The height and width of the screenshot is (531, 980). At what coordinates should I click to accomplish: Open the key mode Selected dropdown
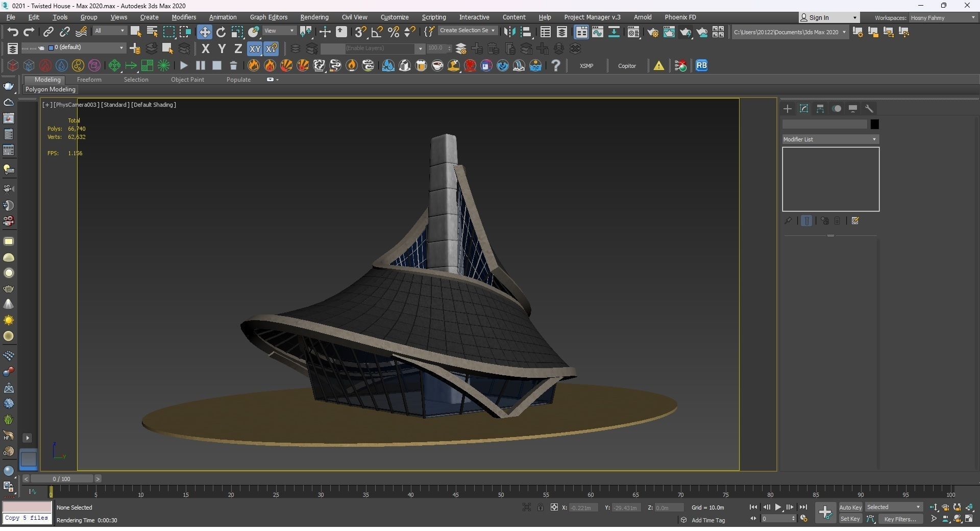(x=894, y=507)
